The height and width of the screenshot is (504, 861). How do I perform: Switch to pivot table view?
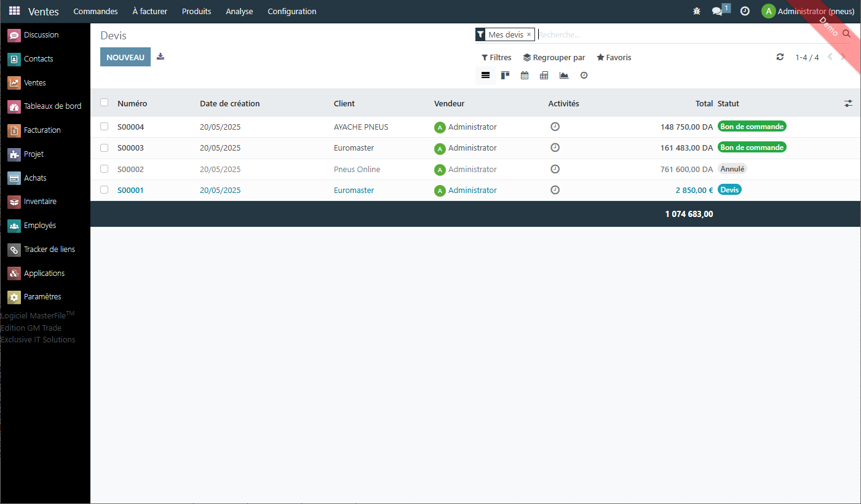tap(544, 76)
